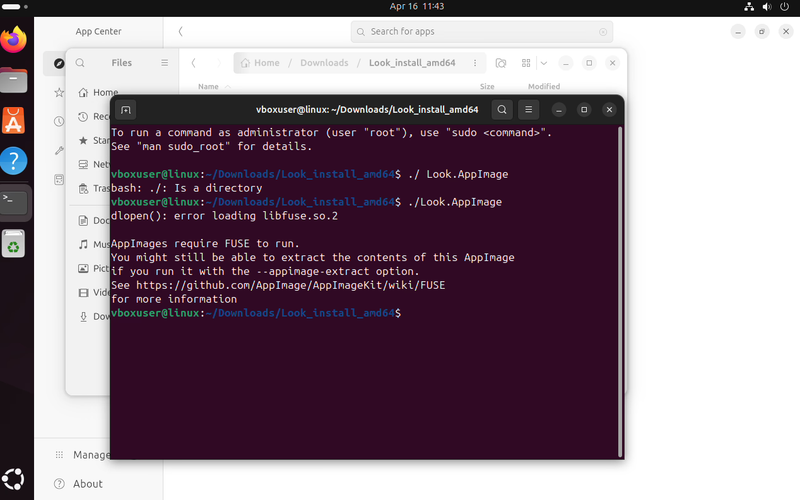Open the Help icon in the dock
The width and height of the screenshot is (800, 500).
(x=14, y=161)
